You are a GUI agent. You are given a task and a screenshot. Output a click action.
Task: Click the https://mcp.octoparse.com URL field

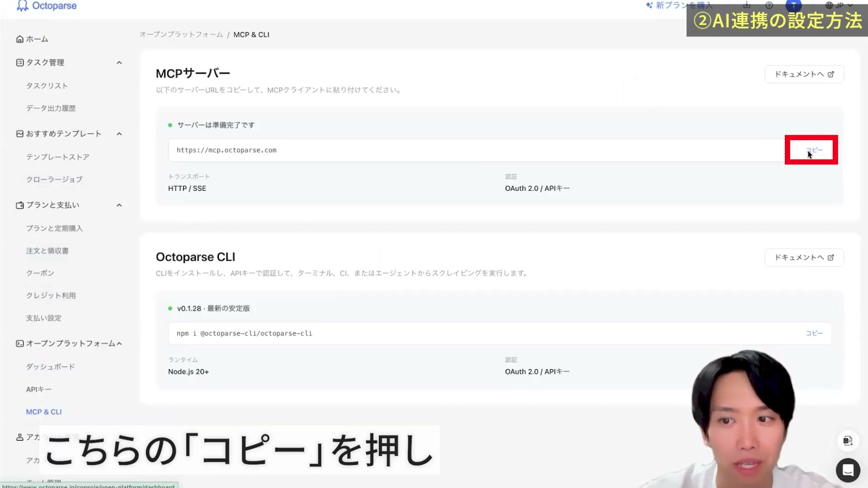click(x=500, y=150)
